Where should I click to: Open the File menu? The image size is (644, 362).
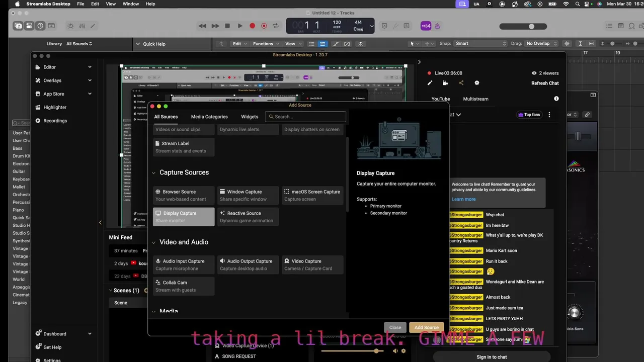point(80,4)
